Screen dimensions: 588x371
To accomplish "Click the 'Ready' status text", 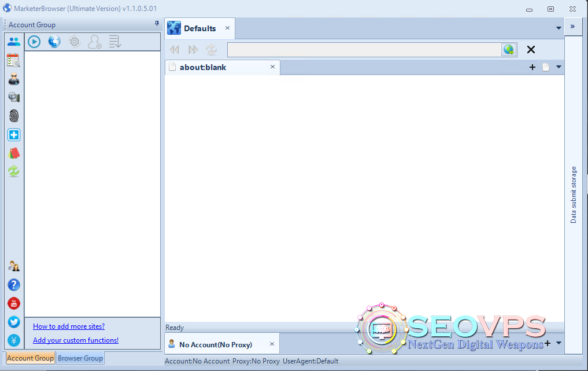I will 175,328.
